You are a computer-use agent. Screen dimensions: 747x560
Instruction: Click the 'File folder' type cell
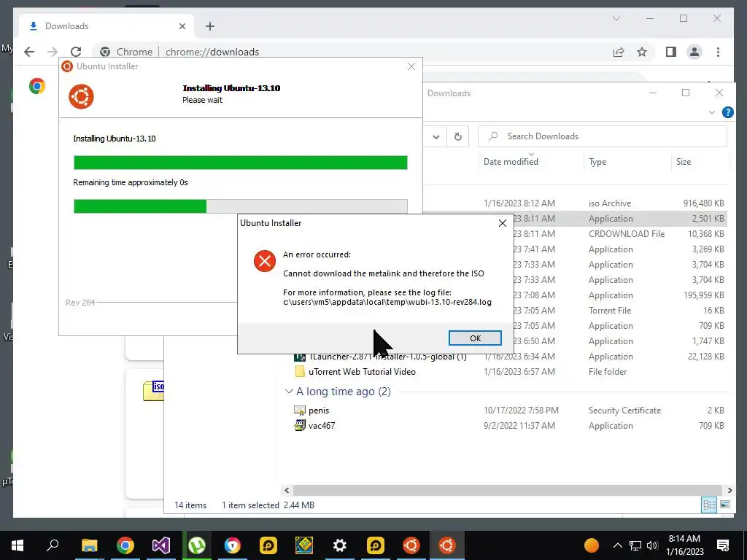pos(608,372)
